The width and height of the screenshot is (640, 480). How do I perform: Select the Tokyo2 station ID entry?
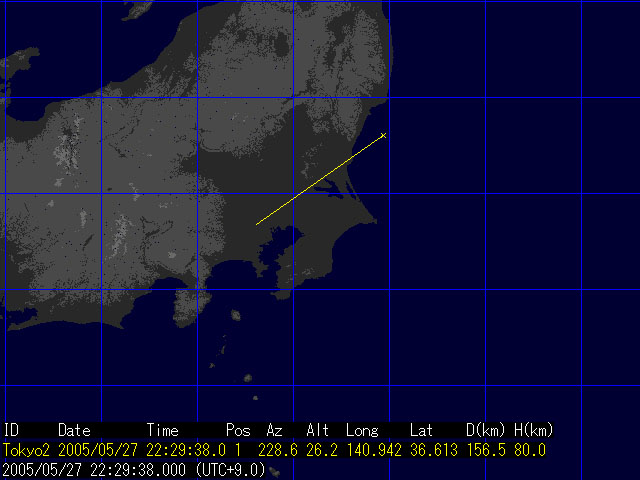pyautogui.click(x=26, y=450)
